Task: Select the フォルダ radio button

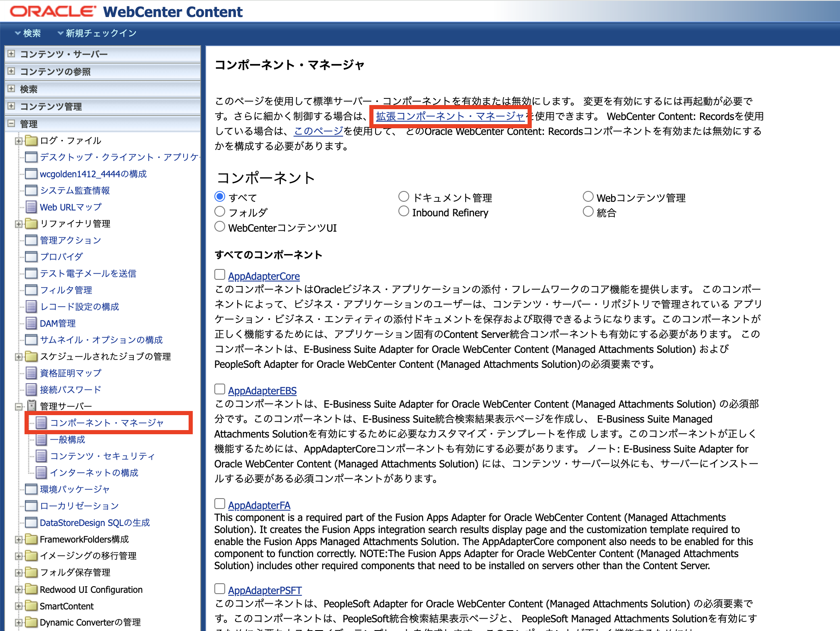Action: click(x=220, y=212)
